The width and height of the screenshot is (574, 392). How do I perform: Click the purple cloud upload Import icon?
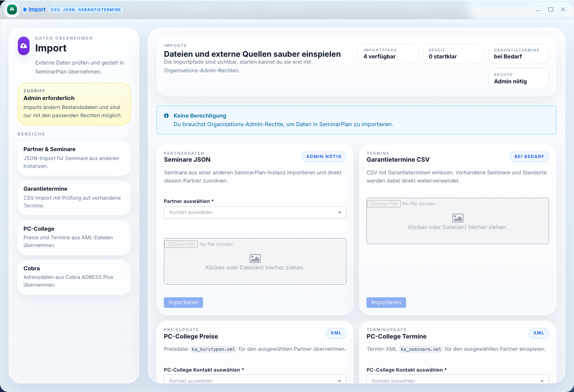tap(24, 46)
